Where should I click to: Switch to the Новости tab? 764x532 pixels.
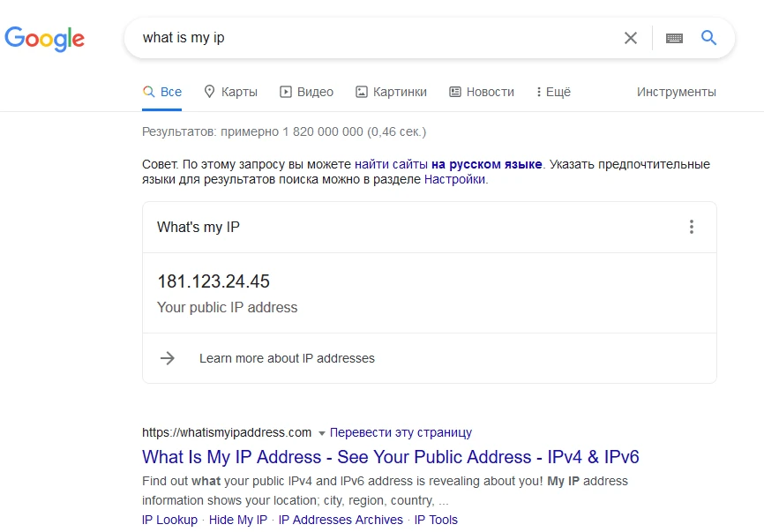point(482,92)
